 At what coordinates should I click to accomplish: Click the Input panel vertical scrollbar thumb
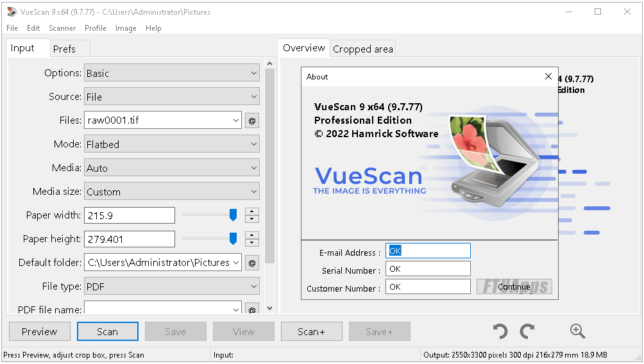269,166
